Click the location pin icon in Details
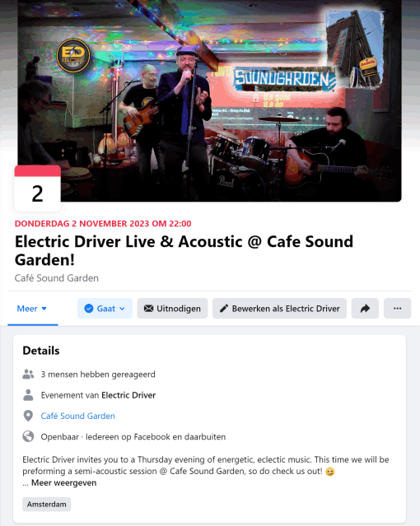The image size is (420, 526). (28, 416)
